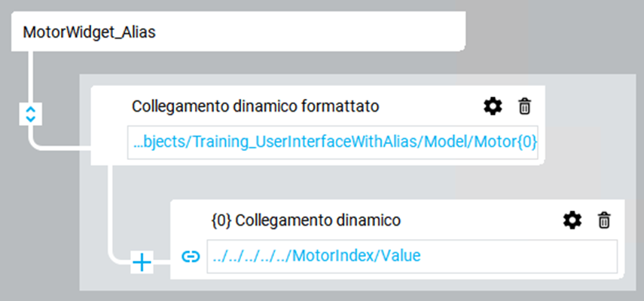Focus the Training_UserInterfaceWithAlias path field
This screenshot has height=301, width=644.
[x=333, y=143]
